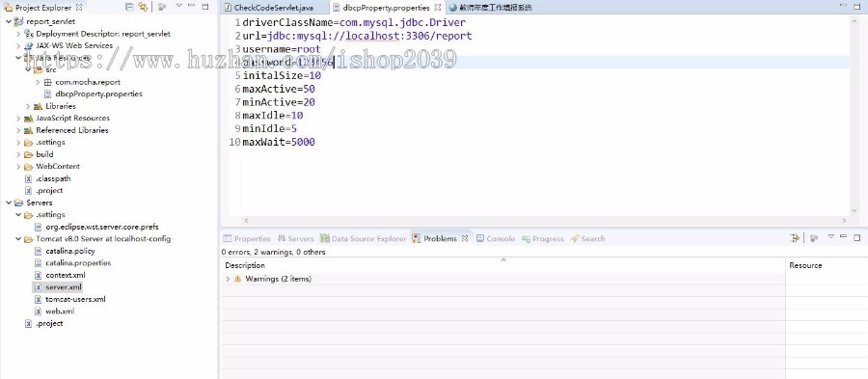Select the server.xml file

point(64,287)
